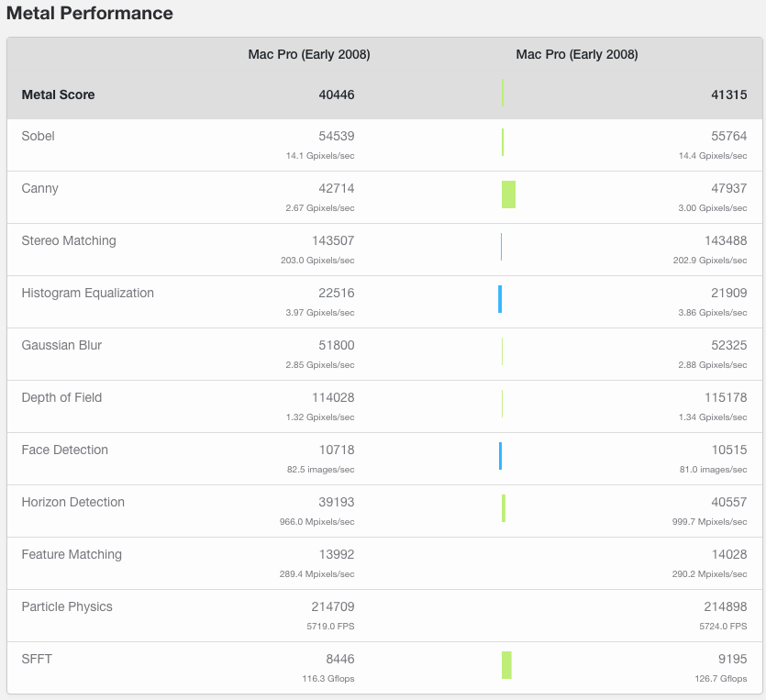
Task: Click the Metal Performance heading
Action: 89,13
